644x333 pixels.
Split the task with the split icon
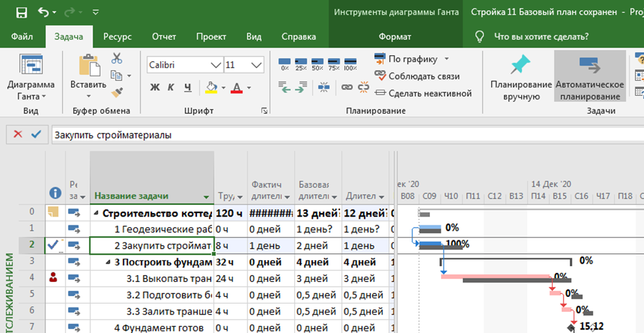pos(324,87)
